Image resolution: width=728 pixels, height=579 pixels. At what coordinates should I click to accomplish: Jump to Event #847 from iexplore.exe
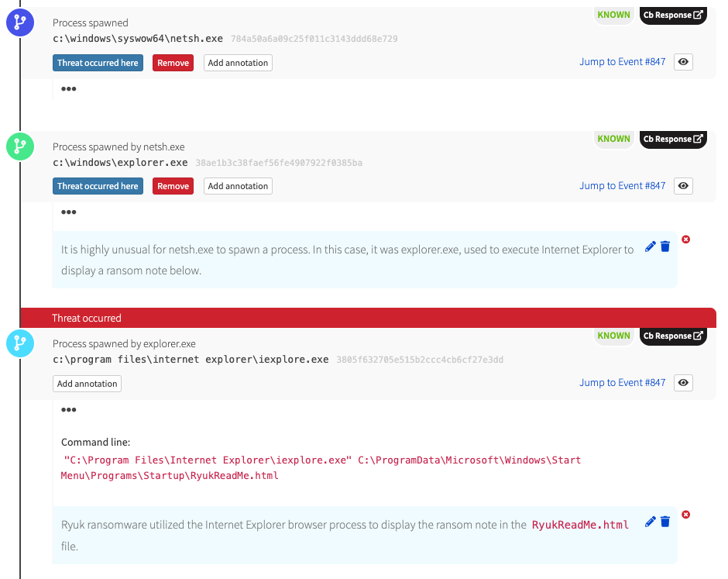coord(622,383)
